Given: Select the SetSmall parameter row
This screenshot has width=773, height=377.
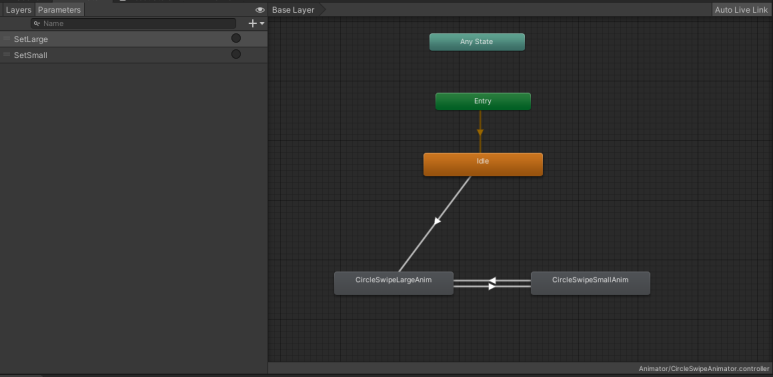Looking at the screenshot, I should pos(134,55).
